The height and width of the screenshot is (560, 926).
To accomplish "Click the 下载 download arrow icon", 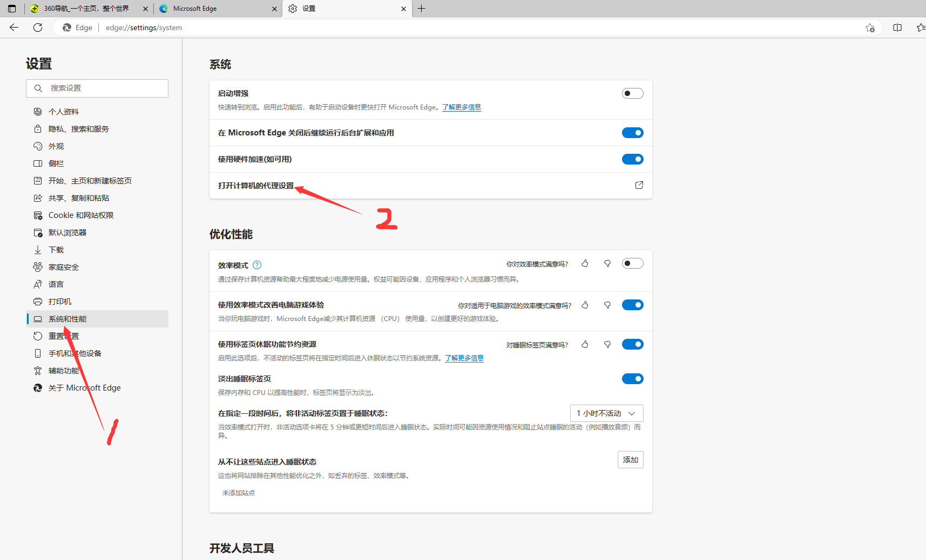I will (38, 250).
